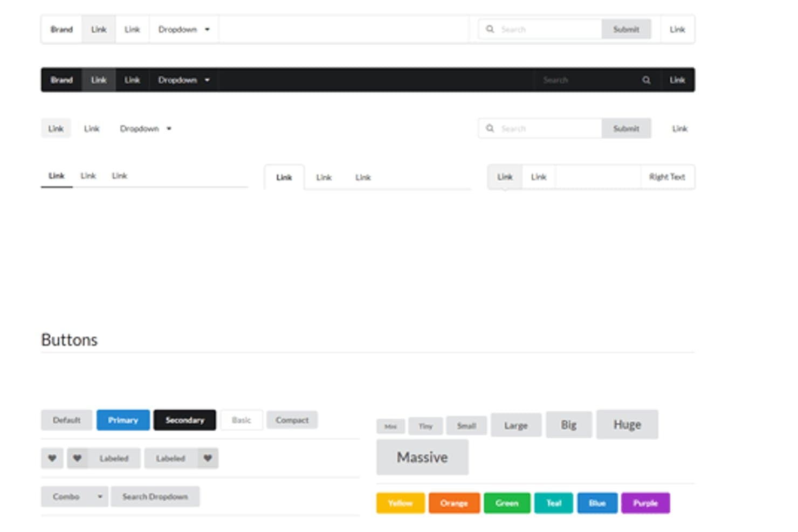Click the rightmost Link in the top white menu
Screen dimensions: 798x532
pyautogui.click(x=677, y=29)
